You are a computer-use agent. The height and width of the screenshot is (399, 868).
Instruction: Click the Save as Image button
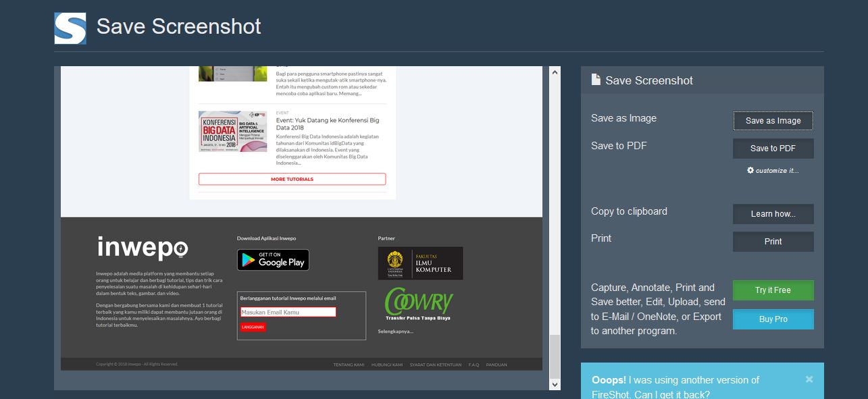(x=773, y=121)
